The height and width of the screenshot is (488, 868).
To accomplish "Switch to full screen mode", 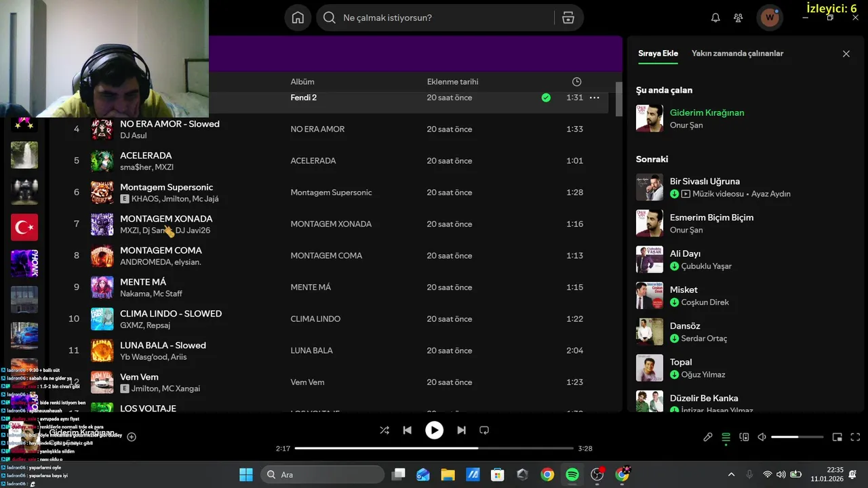I will 855,437.
